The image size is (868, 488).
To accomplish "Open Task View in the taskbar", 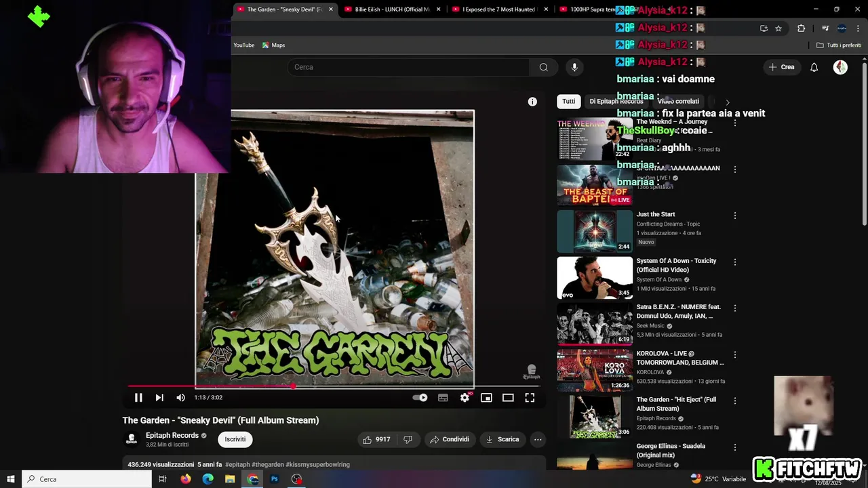I will tap(163, 479).
